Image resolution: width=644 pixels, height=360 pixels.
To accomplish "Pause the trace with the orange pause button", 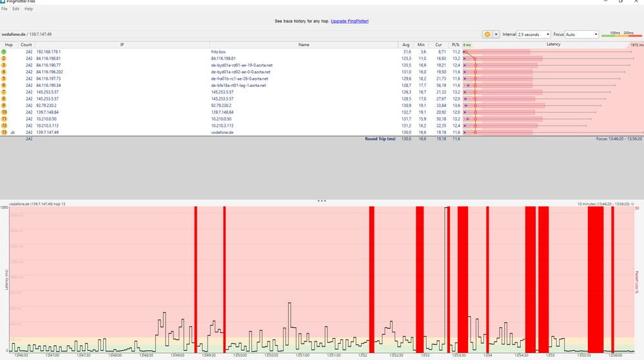I will click(x=487, y=35).
